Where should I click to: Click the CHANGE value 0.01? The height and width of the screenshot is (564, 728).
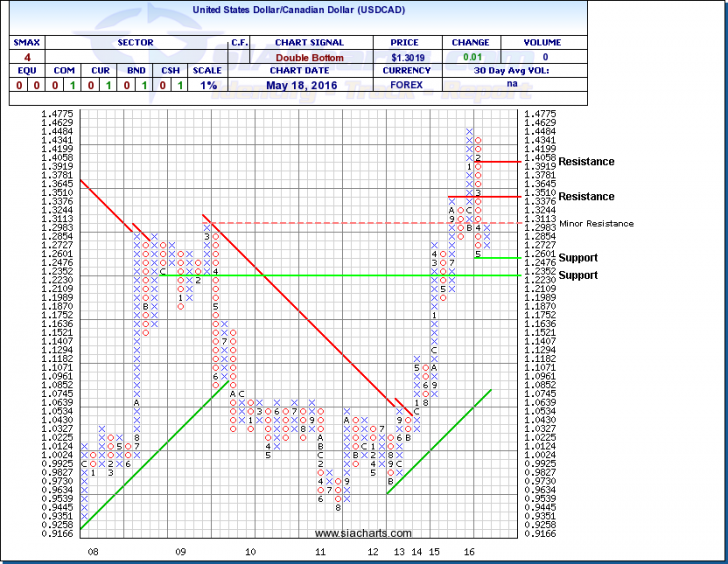[x=471, y=58]
